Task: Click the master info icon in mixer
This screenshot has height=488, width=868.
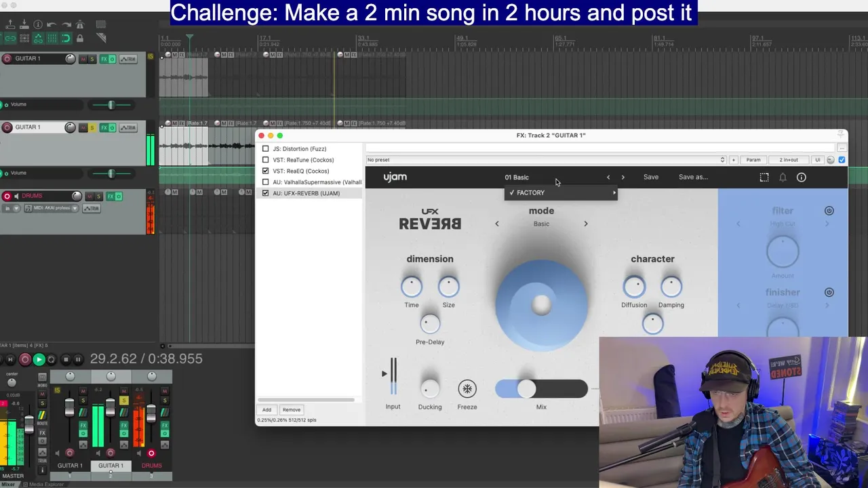Action: 42,470
